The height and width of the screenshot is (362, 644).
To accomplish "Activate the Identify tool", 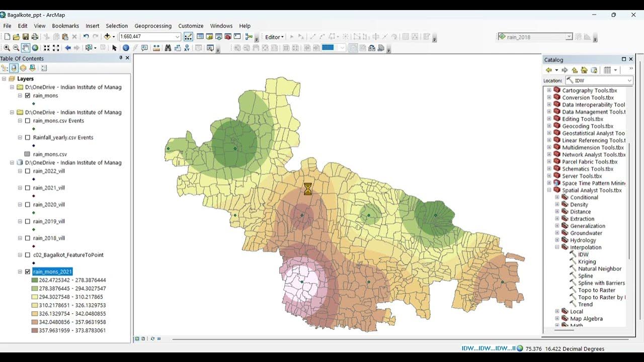I will click(126, 48).
